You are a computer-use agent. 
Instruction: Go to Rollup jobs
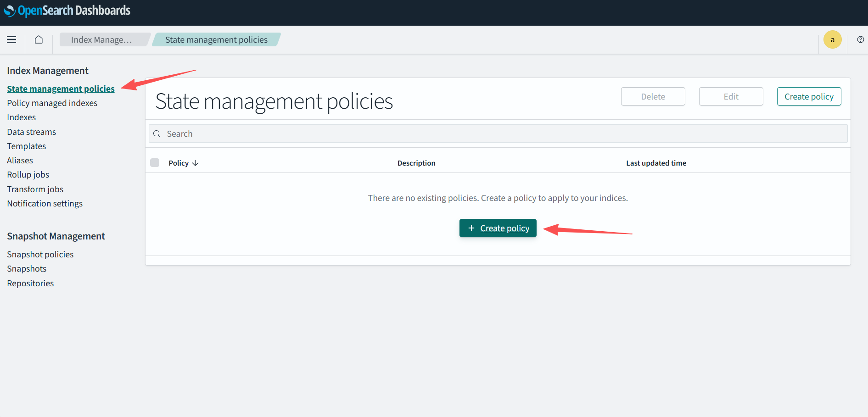(x=28, y=175)
